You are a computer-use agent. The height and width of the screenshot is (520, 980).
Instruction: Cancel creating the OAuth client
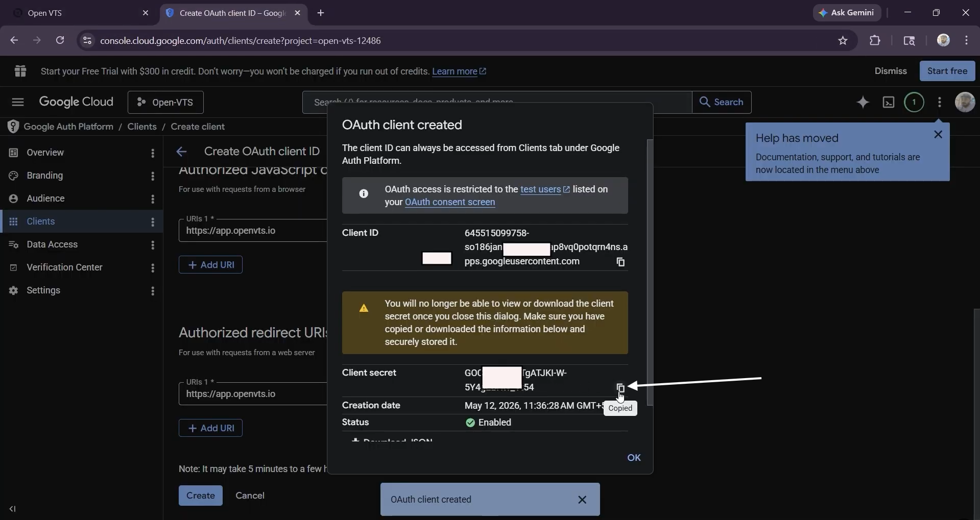[x=250, y=496]
